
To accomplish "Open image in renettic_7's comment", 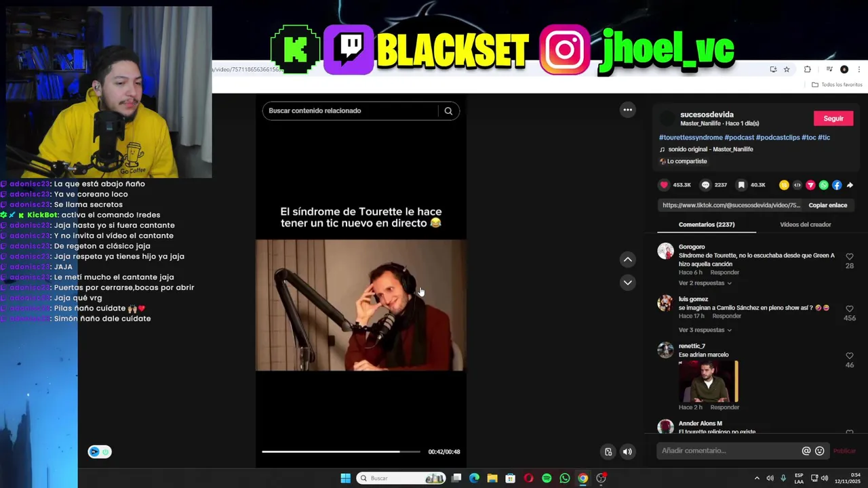I will 708,382.
